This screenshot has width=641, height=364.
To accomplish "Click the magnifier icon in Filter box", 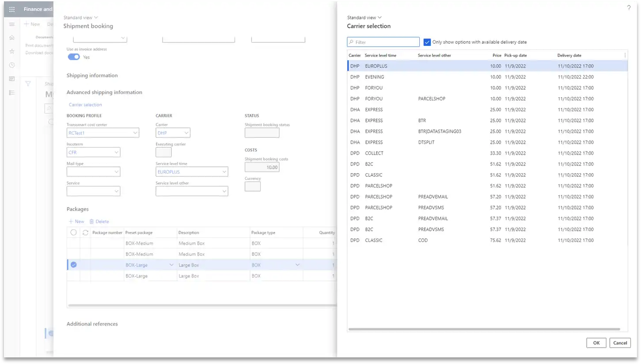I will (x=351, y=42).
